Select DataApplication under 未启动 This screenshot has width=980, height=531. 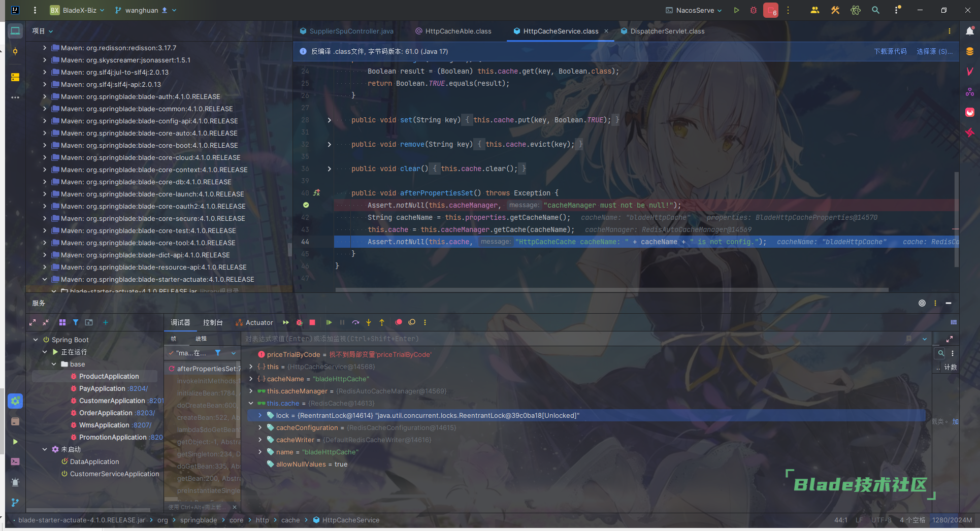tap(94, 461)
